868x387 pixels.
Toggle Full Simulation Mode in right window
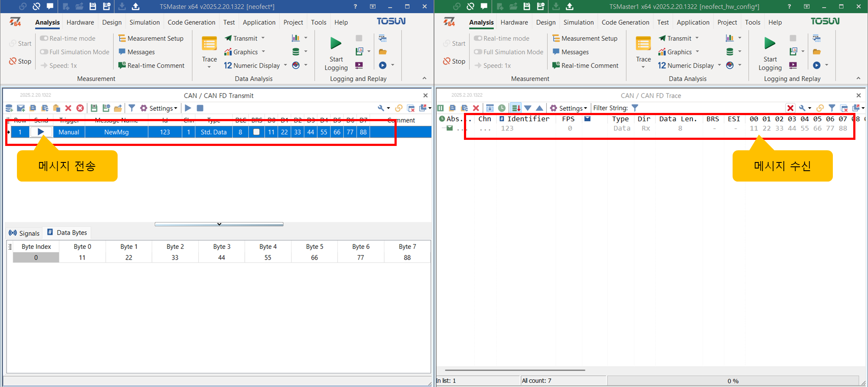pos(509,52)
